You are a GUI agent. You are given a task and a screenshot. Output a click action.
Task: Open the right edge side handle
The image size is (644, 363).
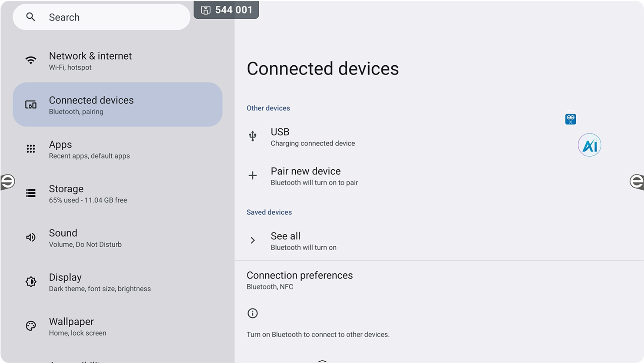coord(637,181)
